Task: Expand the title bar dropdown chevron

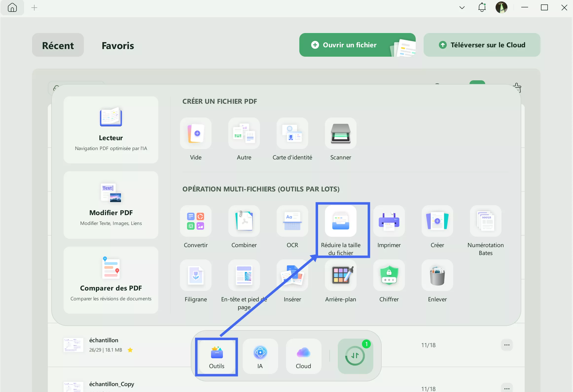Action: coord(462,8)
